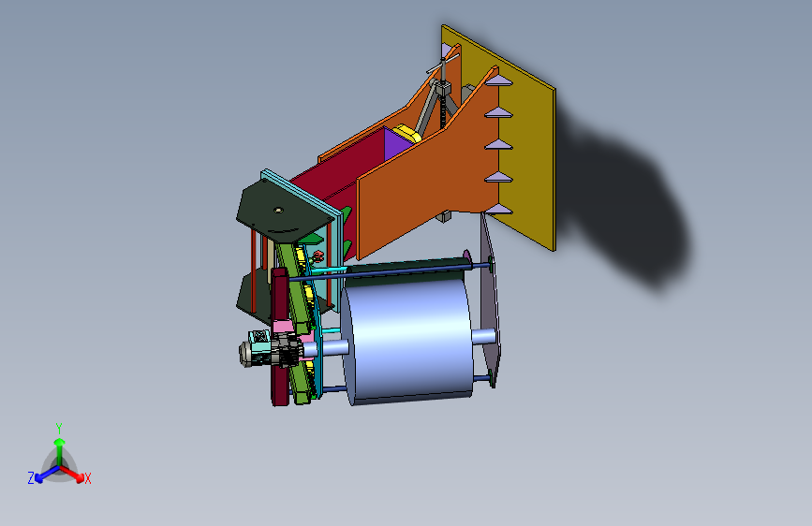Click the blue Z axis of the triad

[46, 475]
